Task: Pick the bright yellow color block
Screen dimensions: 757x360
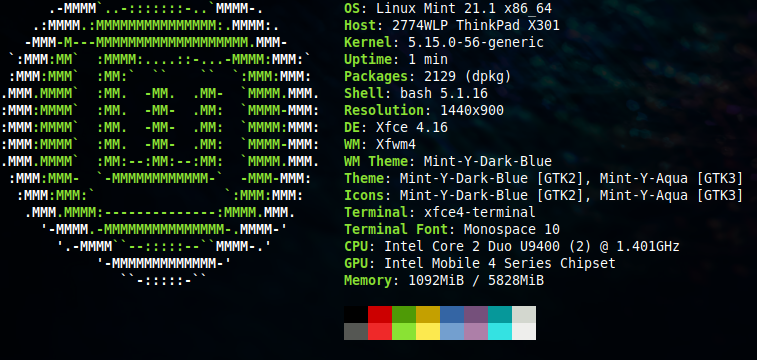Action: click(x=428, y=332)
